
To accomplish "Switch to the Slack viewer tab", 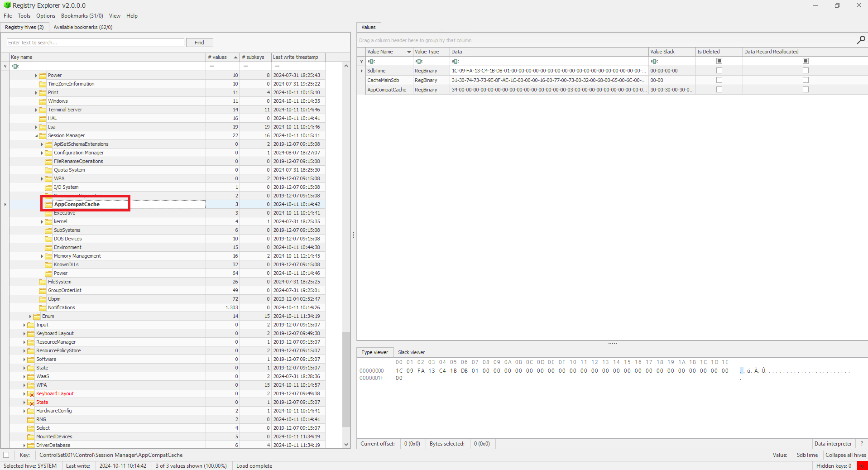I will pos(411,352).
